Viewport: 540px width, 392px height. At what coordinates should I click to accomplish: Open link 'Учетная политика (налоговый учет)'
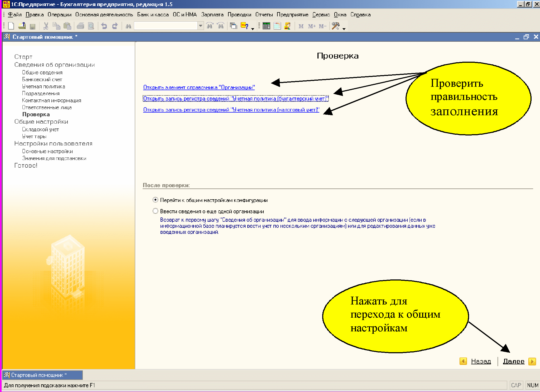[231, 110]
